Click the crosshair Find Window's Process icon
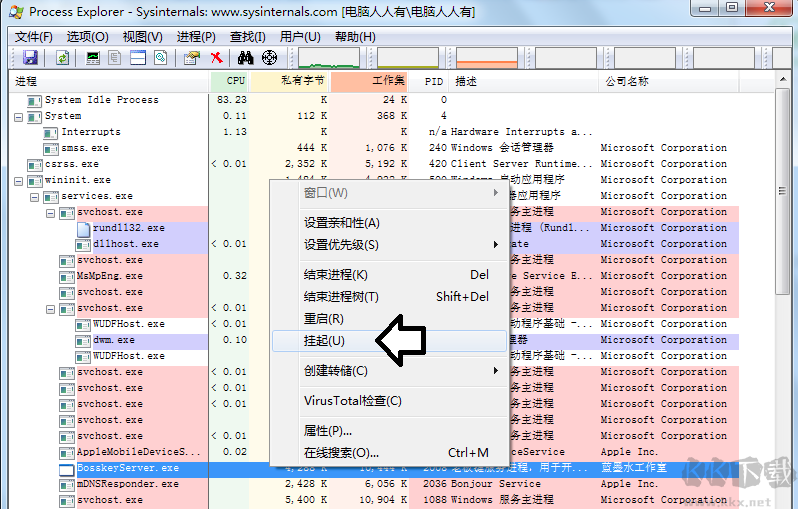The height and width of the screenshot is (509, 798). pos(269,58)
